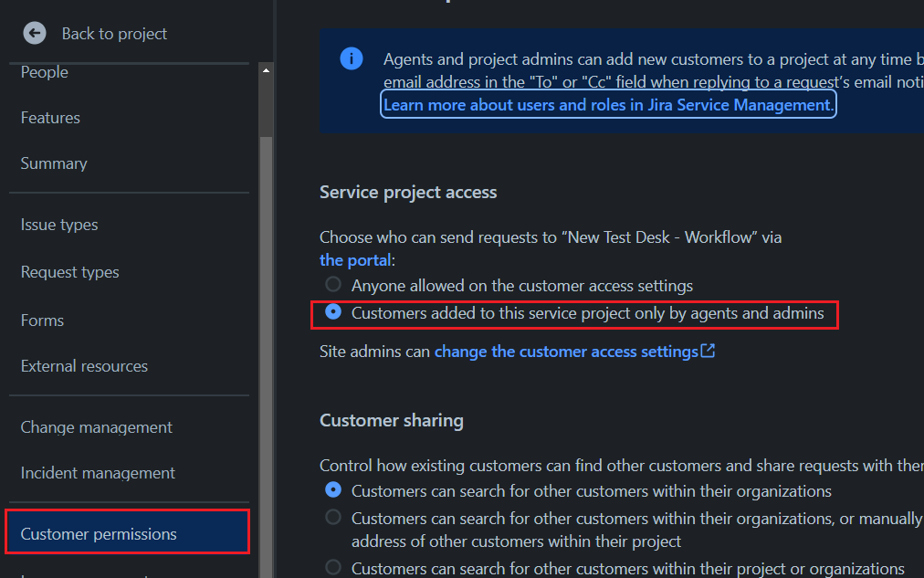
Task: Click the back arrow icon
Action: pyautogui.click(x=34, y=33)
